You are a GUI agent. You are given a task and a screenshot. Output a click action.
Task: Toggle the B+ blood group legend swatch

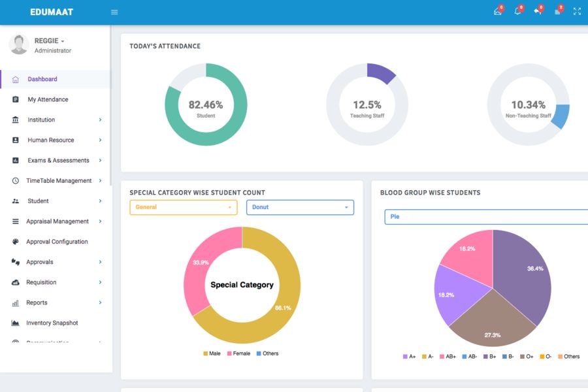485,356
